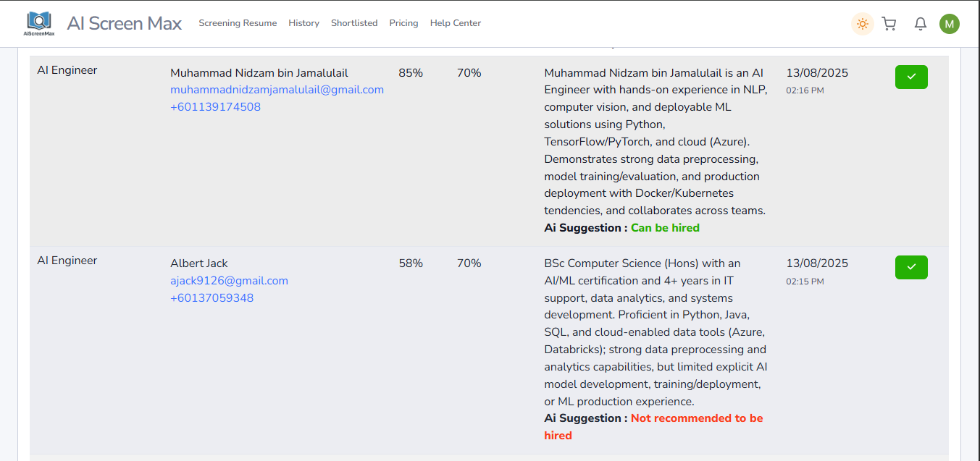Click the 02:15 PM timestamp

[x=805, y=282]
